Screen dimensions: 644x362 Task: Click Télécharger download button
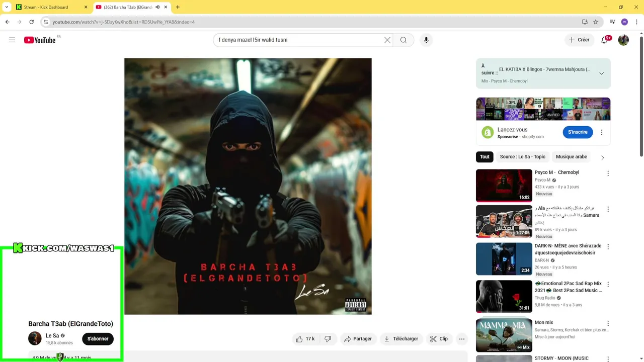[x=401, y=339]
